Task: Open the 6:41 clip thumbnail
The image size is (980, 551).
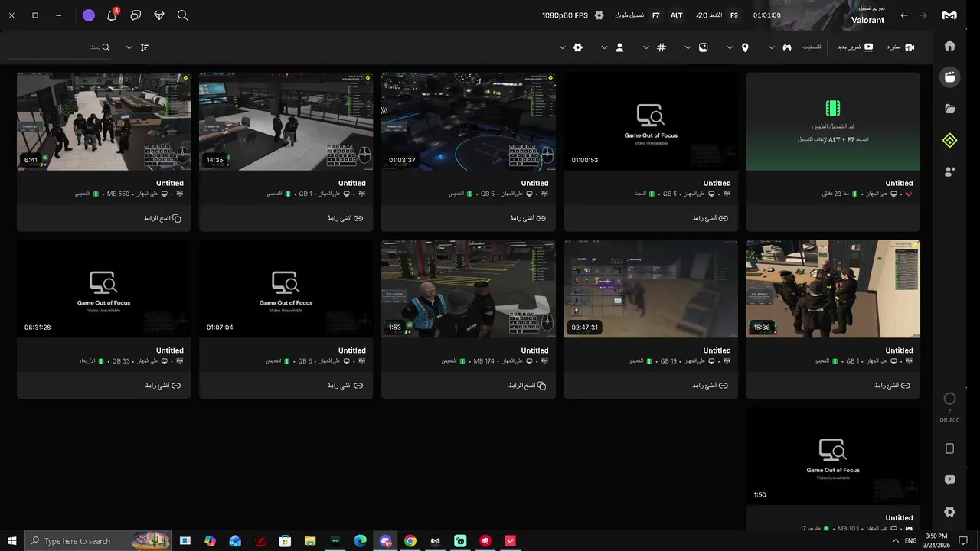Action: [103, 122]
